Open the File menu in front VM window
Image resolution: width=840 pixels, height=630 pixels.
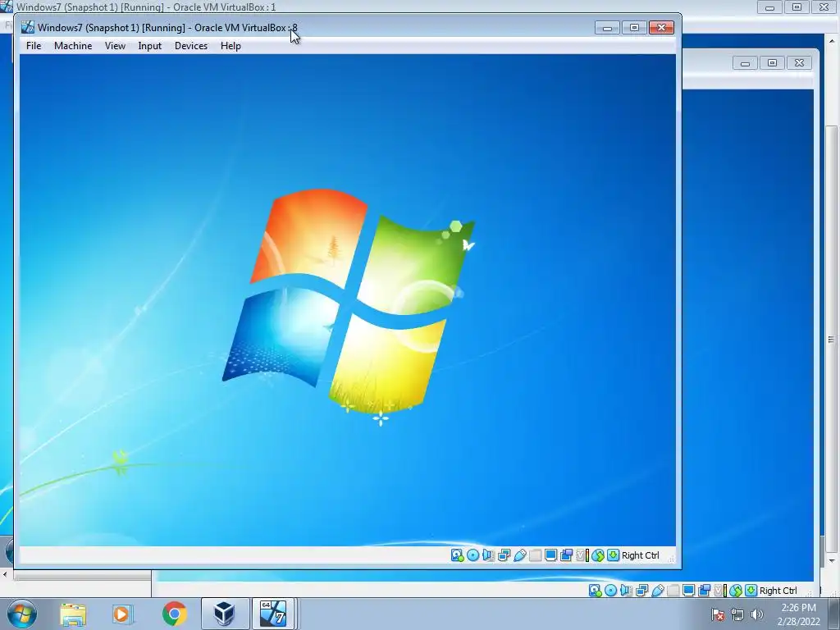click(x=33, y=46)
